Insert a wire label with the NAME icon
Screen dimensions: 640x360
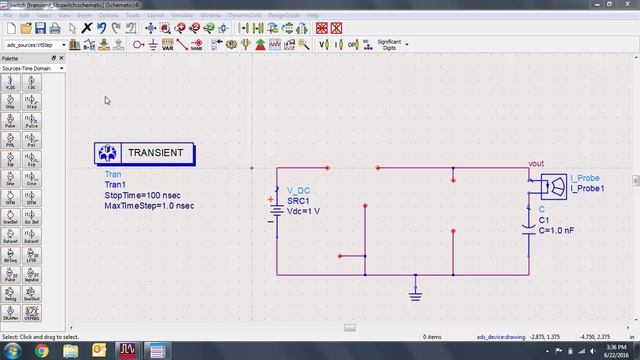coord(197,44)
